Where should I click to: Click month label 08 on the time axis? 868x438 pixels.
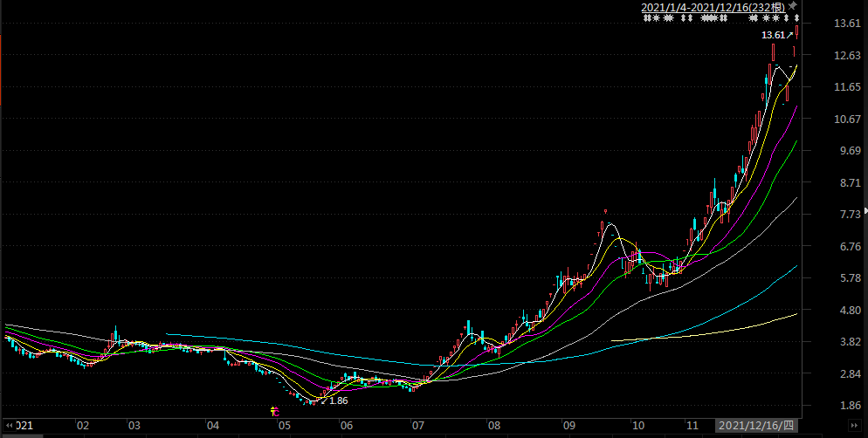point(493,425)
